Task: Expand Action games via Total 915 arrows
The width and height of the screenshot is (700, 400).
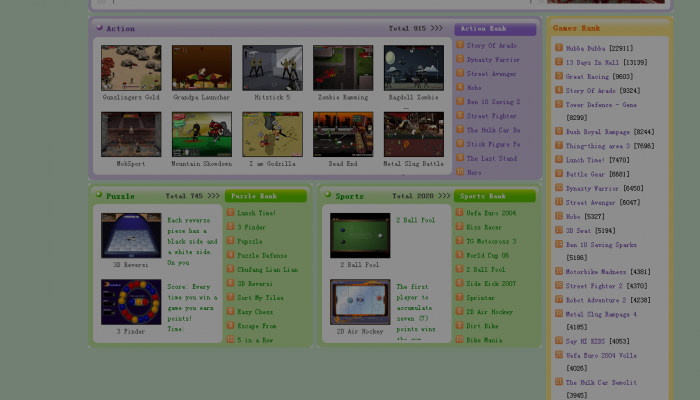Action: click(415, 29)
